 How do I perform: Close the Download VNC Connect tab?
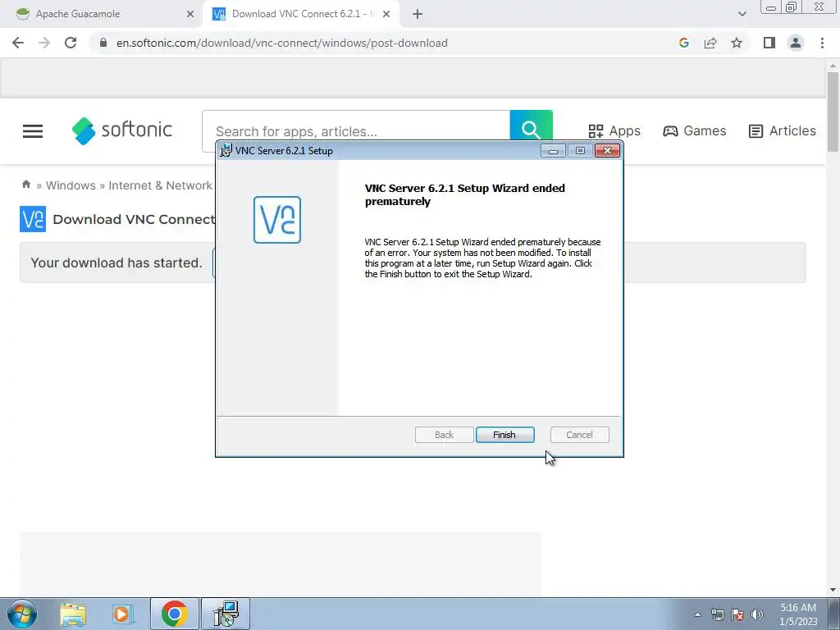386,14
